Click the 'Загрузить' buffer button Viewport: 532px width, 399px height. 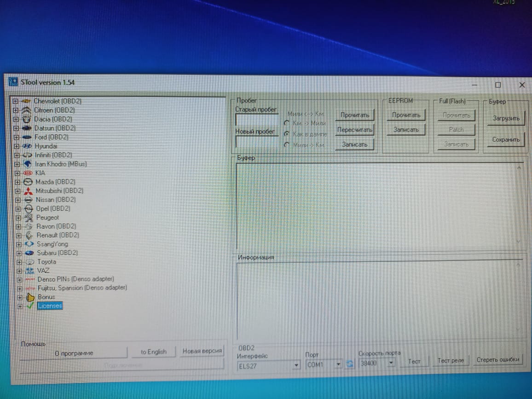[x=505, y=118]
